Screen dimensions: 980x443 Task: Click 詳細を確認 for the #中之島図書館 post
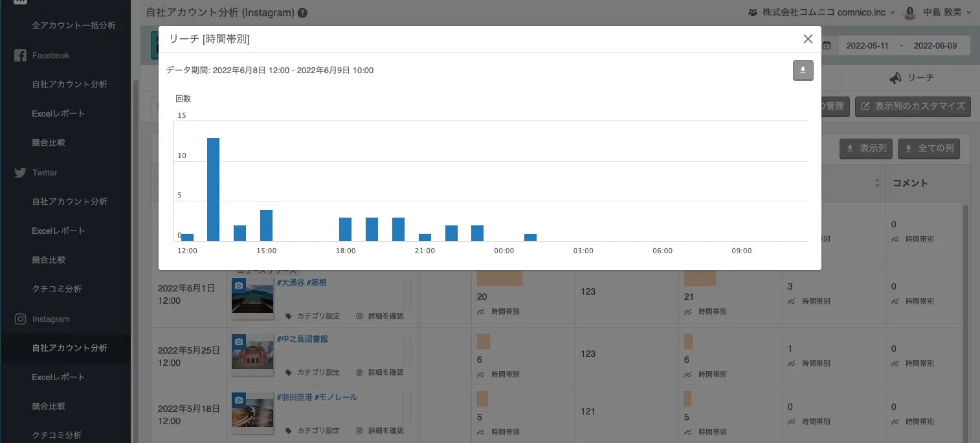coord(380,372)
